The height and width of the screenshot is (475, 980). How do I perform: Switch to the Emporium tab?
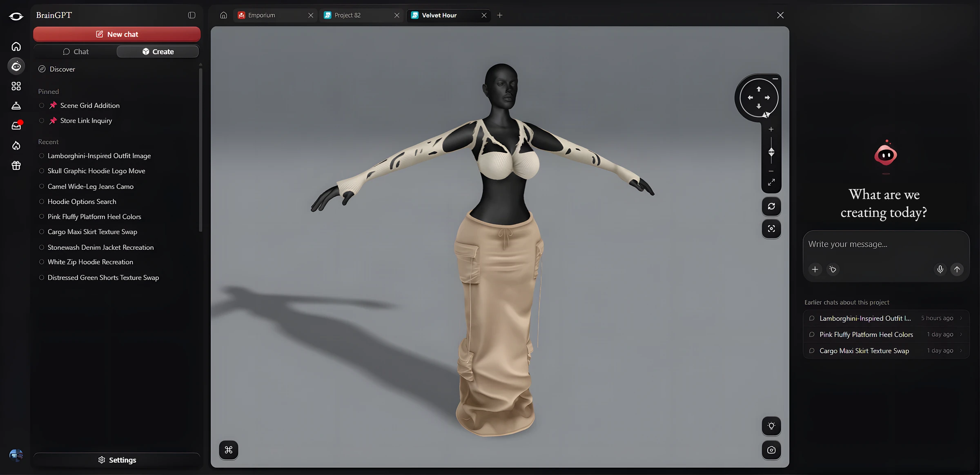276,15
